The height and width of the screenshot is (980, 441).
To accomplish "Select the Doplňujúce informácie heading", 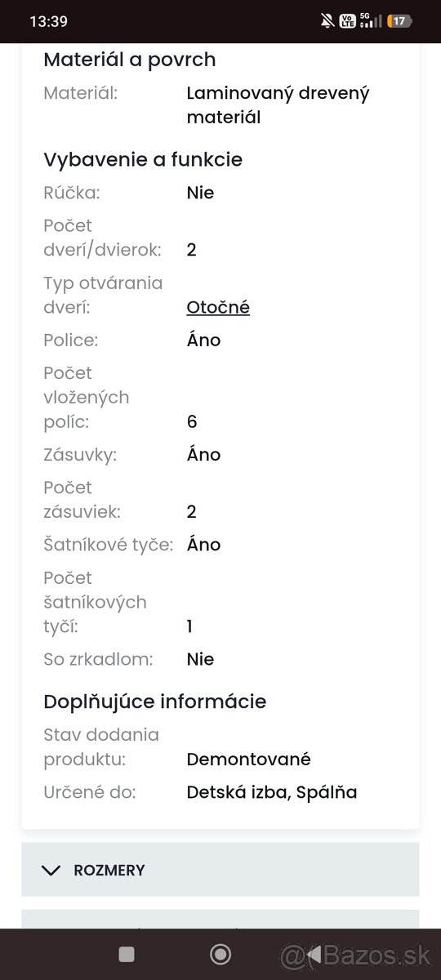I will pyautogui.click(x=155, y=702).
